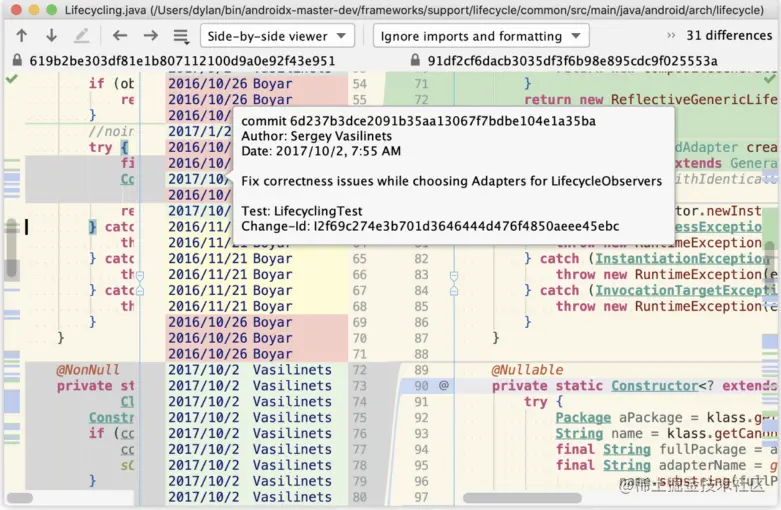Click the InvocationTargetException link in catch clause
Viewport: 781px width, 510px height.
(686, 290)
